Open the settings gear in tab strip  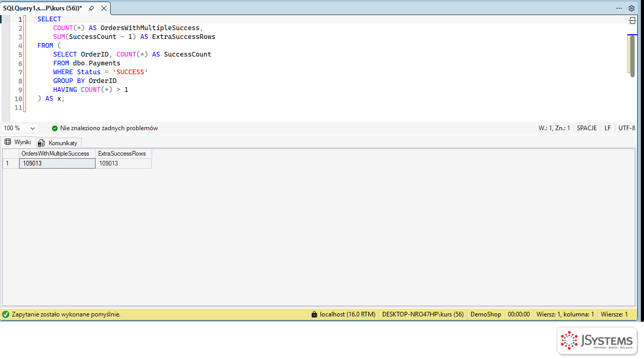coord(632,8)
